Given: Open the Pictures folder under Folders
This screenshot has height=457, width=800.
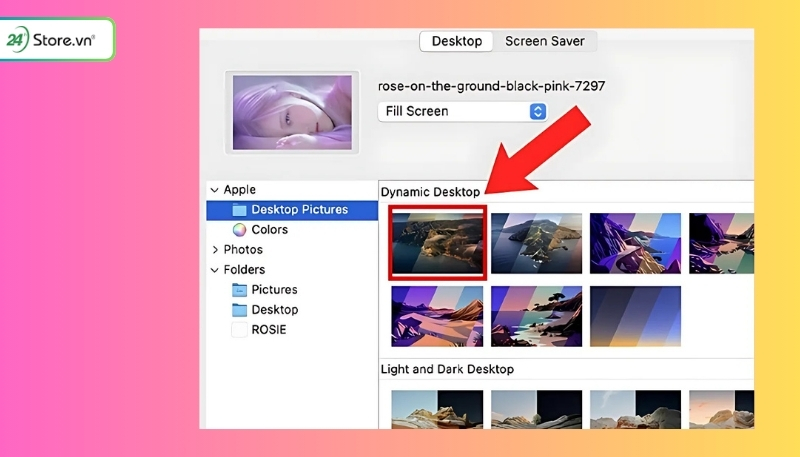Looking at the screenshot, I should pos(274,290).
